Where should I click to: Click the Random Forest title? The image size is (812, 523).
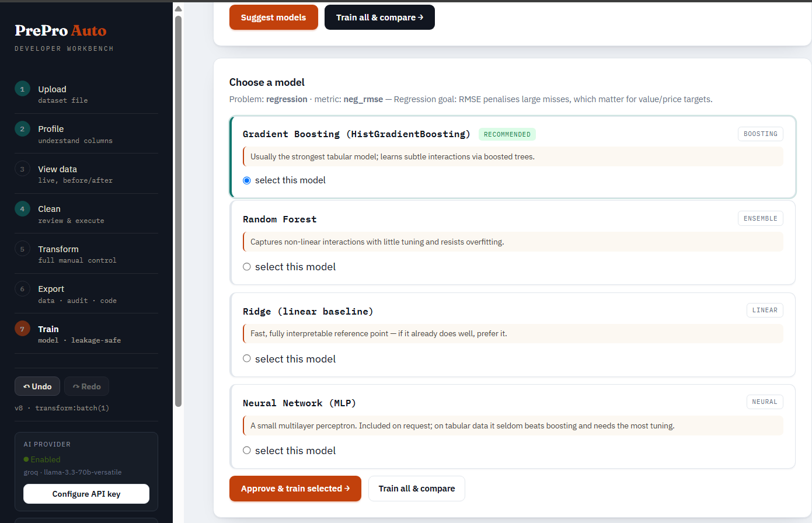coord(280,219)
